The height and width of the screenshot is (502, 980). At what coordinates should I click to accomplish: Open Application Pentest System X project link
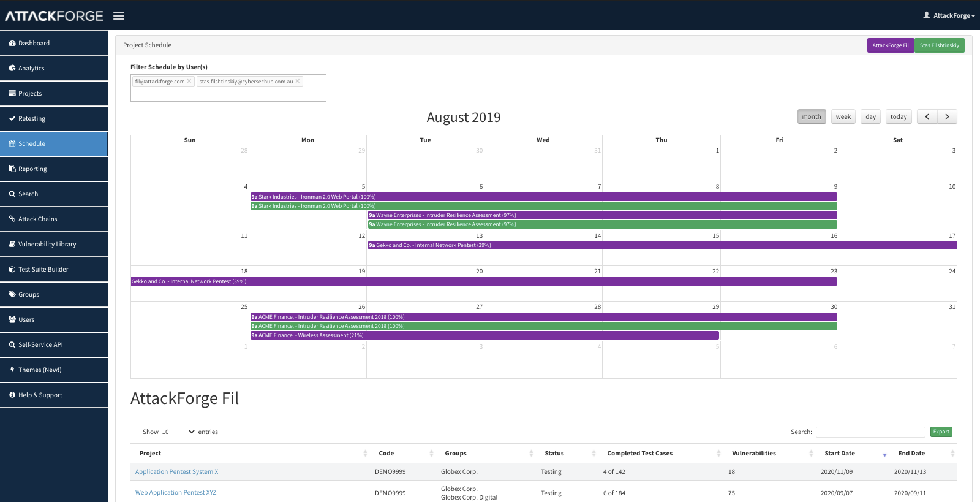176,471
